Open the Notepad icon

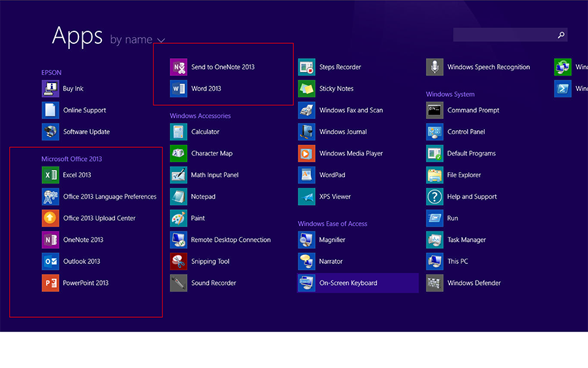[178, 197]
